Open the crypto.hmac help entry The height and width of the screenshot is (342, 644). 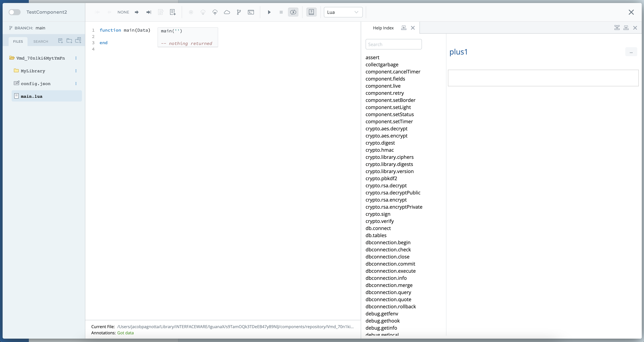379,150
